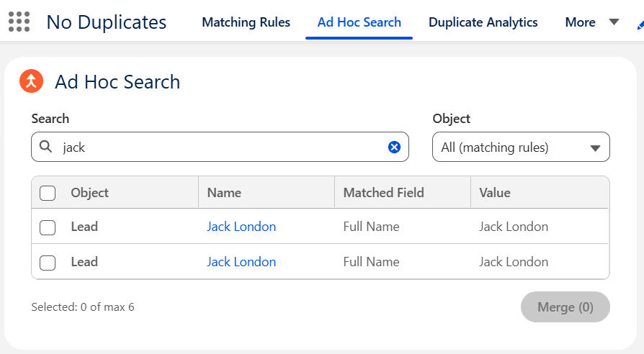
Task: Switch to the Matching Rules tab
Action: (246, 22)
